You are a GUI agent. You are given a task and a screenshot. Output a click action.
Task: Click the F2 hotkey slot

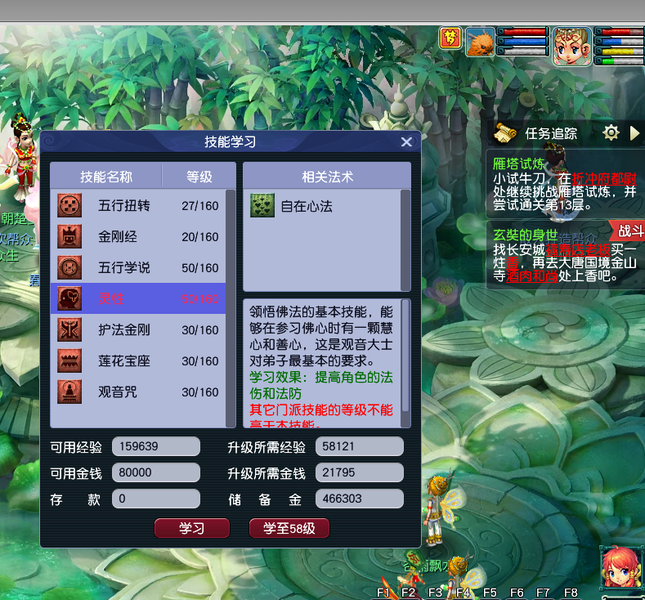(408, 593)
